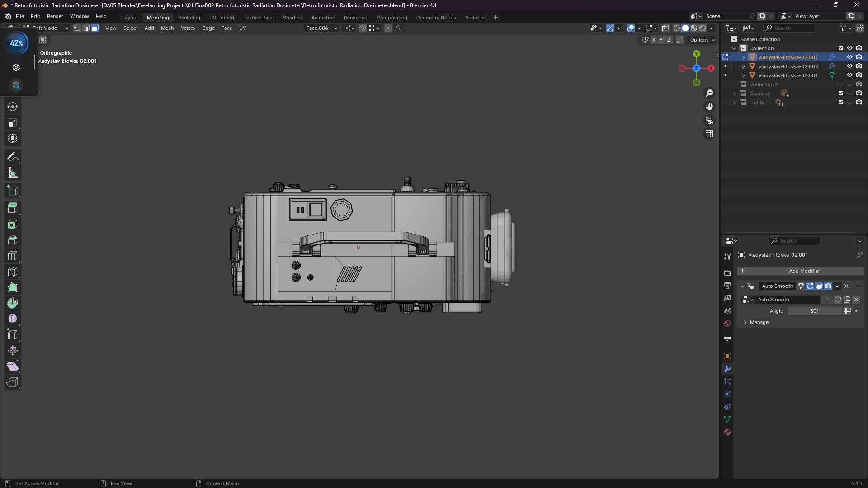This screenshot has width=868, height=488.
Task: Select the Transform tool
Action: click(13, 138)
